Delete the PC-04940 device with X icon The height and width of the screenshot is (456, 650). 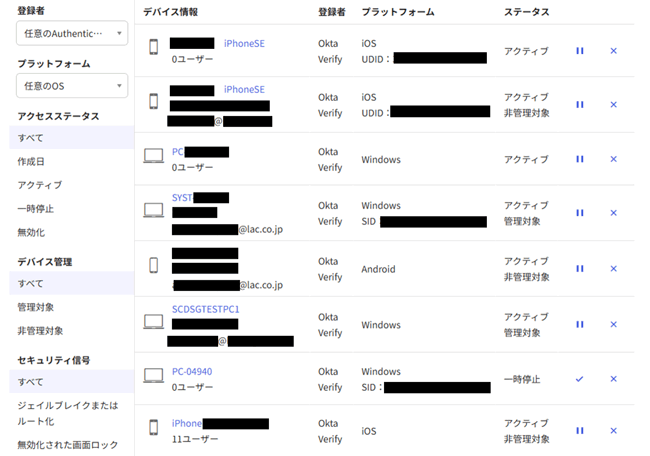pos(613,380)
